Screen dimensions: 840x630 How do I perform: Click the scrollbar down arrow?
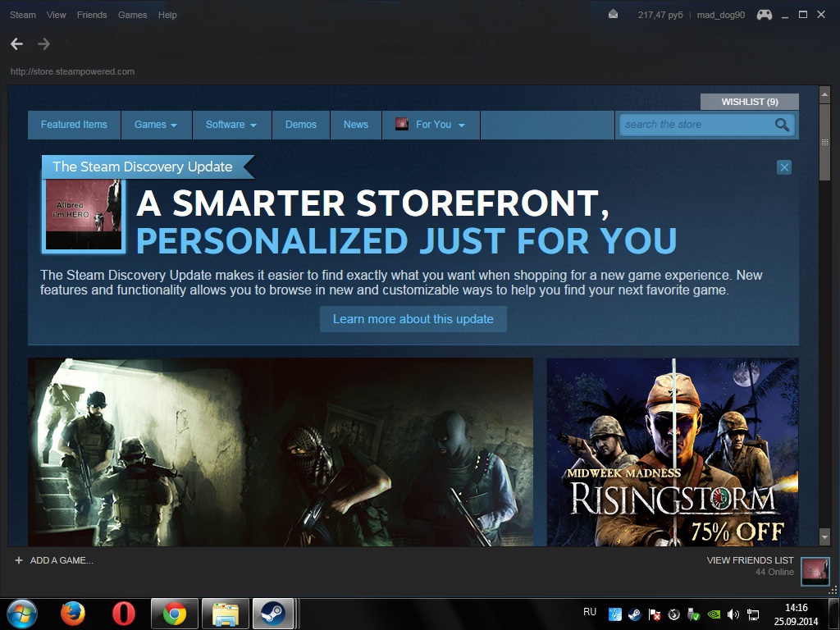tap(825, 536)
